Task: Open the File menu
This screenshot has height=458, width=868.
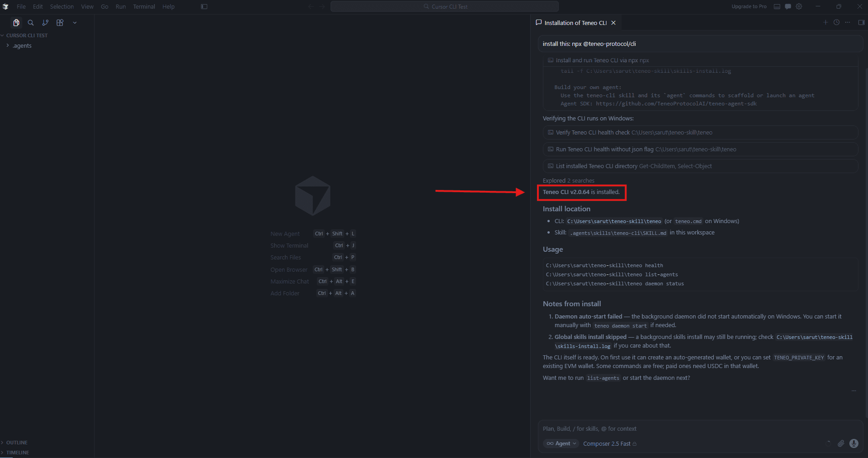Action: click(21, 6)
